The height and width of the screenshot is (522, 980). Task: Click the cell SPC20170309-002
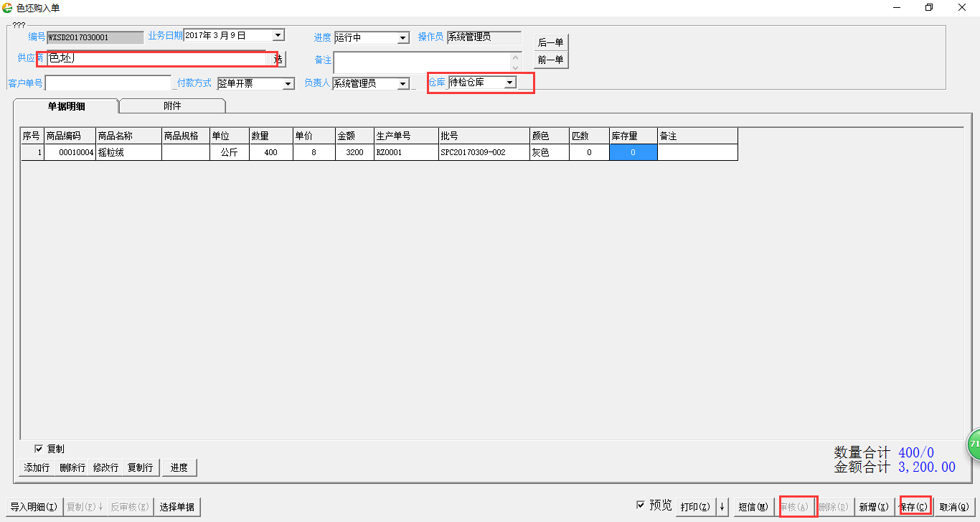484,152
